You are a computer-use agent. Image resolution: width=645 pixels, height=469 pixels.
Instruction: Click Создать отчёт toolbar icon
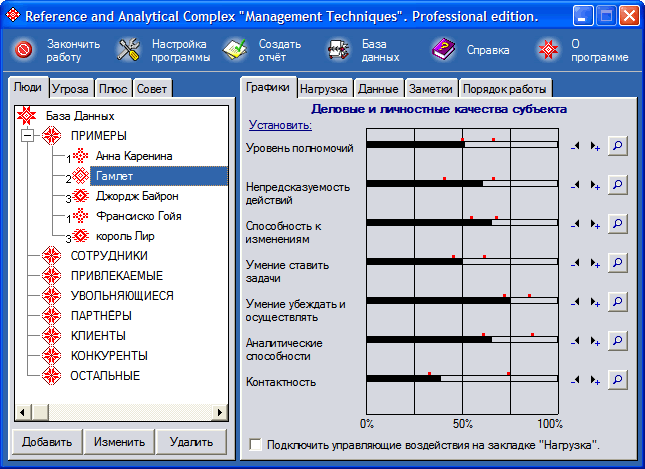click(235, 50)
